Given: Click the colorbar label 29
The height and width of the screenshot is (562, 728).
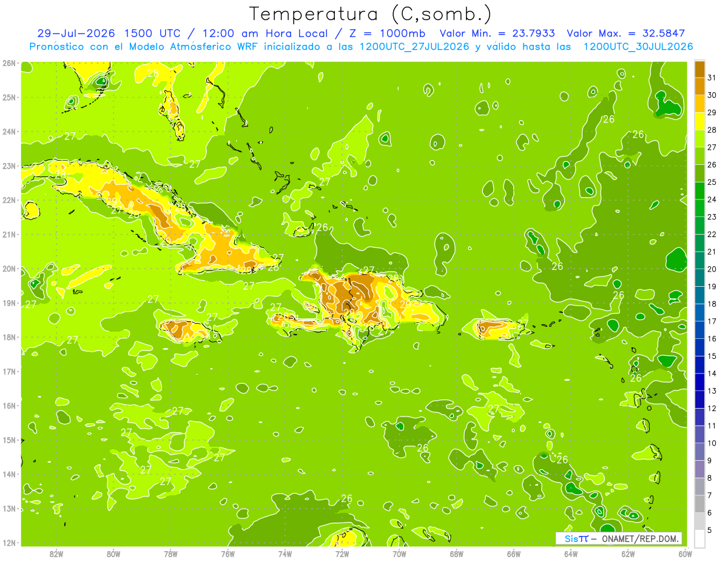Looking at the screenshot, I should tap(712, 112).
